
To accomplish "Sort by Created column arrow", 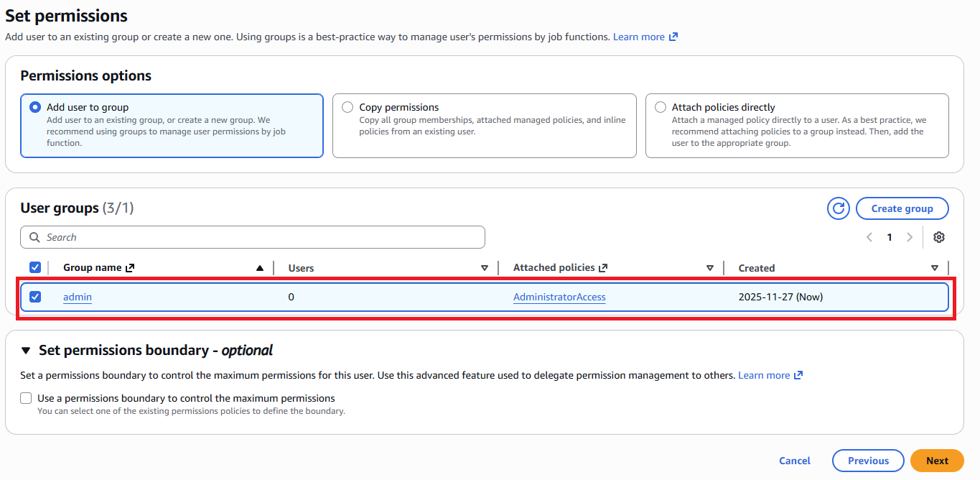I will 935,268.
